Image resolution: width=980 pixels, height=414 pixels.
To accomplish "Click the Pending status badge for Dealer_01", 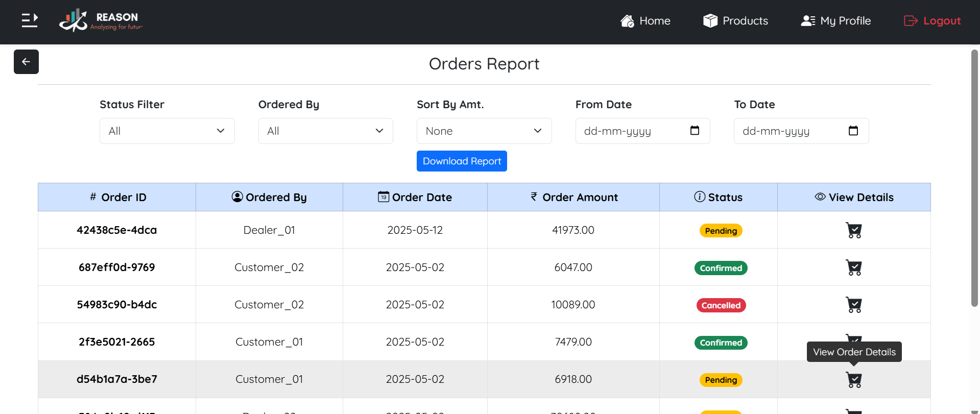I will coord(721,231).
